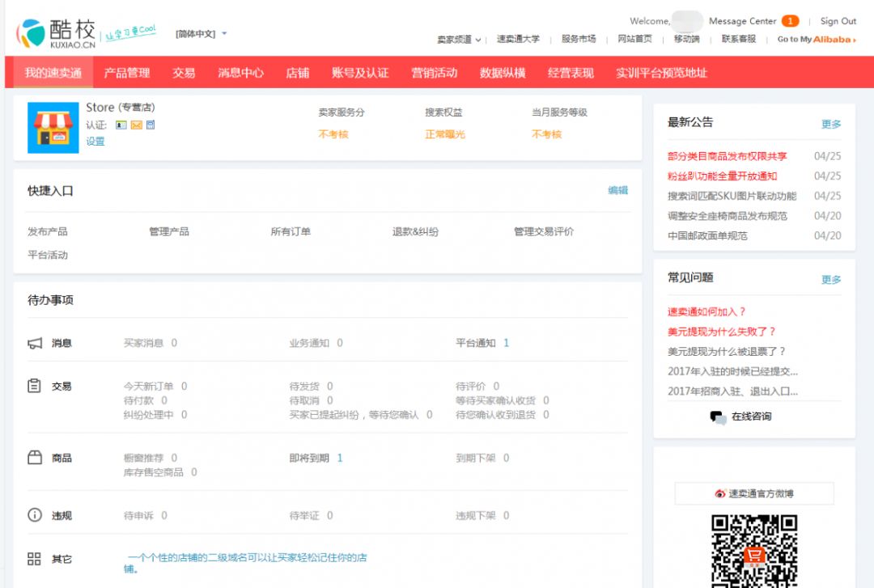
Task: Click the 平台活动 shortcut
Action: tap(48, 255)
